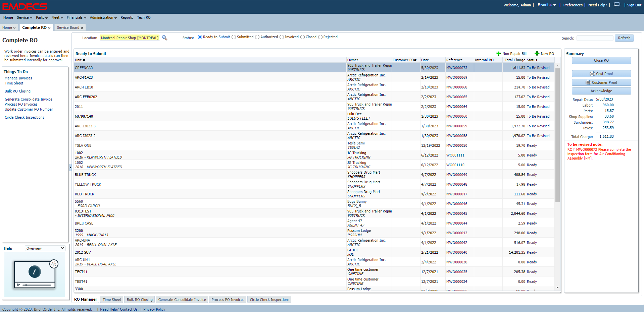
Task: Open location lookup magnifier icon
Action: [164, 38]
